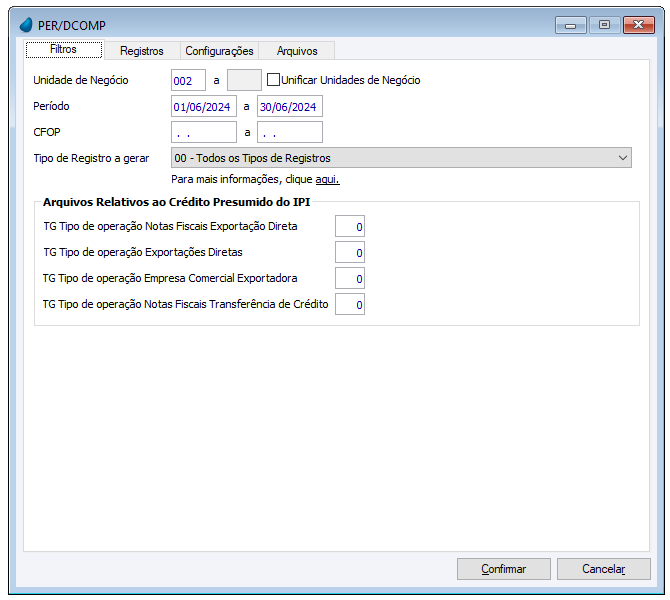The width and height of the screenshot is (670, 600).
Task: Expand the Tipo de Registro a gerar dropdown
Action: 401,158
